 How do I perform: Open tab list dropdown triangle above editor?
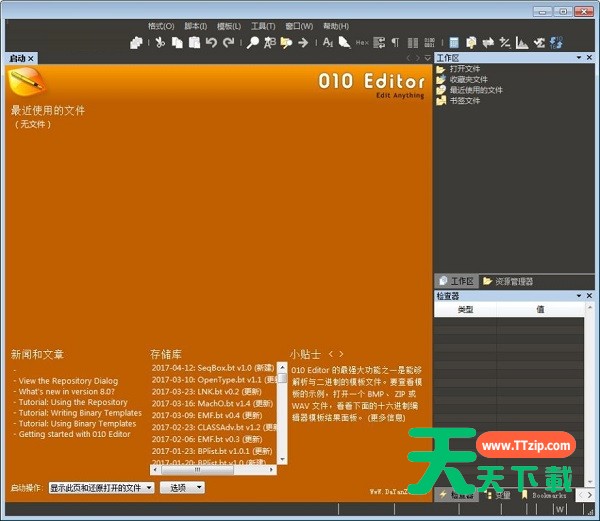coord(427,58)
